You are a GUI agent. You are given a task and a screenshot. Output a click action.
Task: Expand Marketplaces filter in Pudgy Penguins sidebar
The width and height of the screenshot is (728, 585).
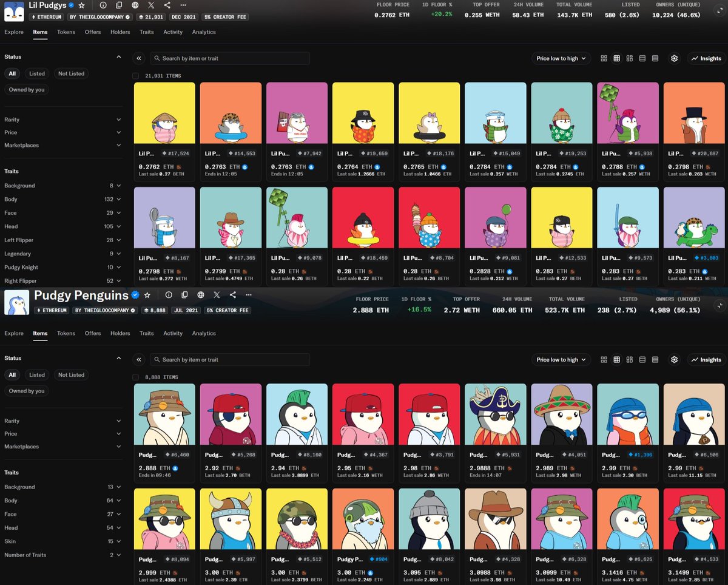point(63,447)
